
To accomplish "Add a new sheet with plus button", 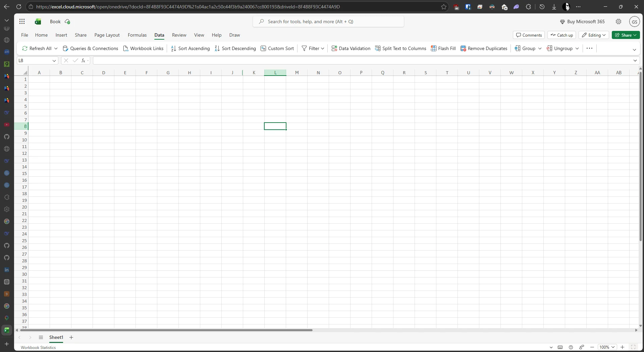I will [71, 337].
